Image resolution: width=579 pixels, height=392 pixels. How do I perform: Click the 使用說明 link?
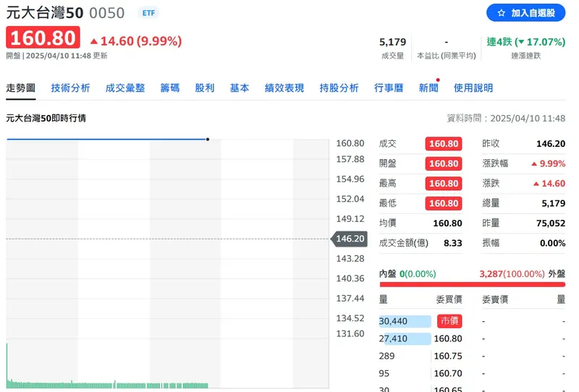point(473,88)
